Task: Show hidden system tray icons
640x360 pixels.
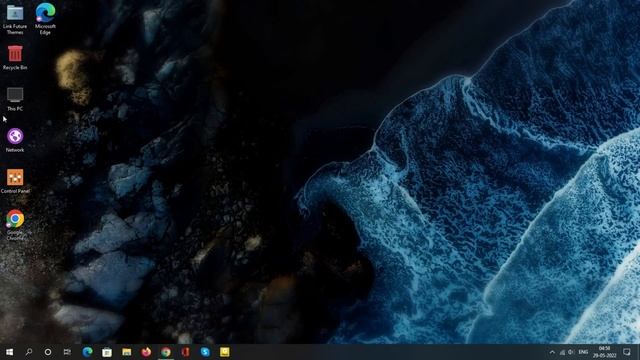Action: (x=552, y=352)
